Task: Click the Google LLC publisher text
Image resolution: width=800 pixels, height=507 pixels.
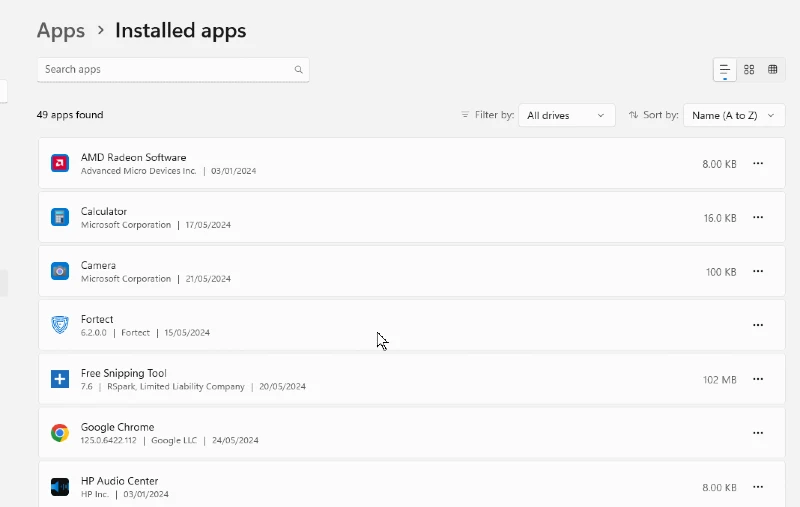Action: pyautogui.click(x=174, y=440)
